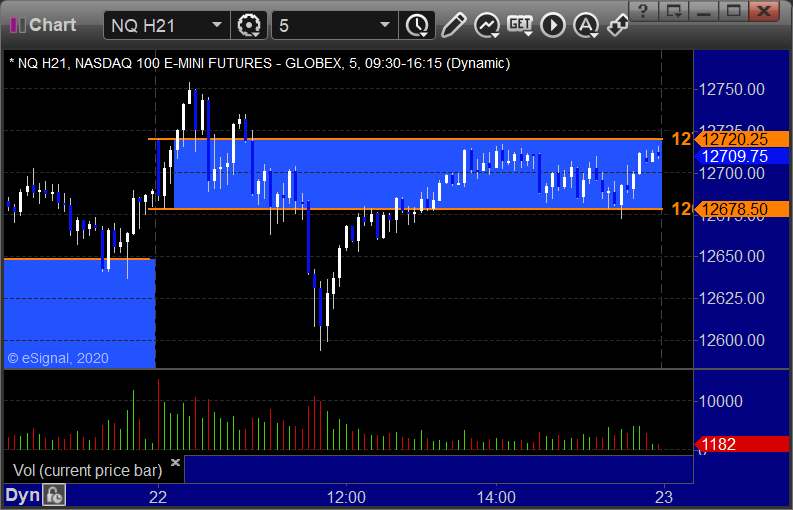
Task: Click the 12625.00 price axis label
Action: (731, 298)
